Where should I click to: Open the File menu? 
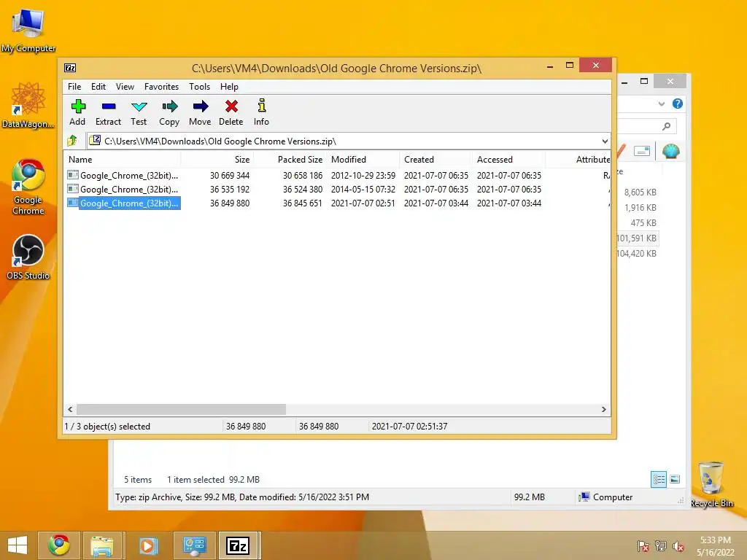click(x=74, y=87)
